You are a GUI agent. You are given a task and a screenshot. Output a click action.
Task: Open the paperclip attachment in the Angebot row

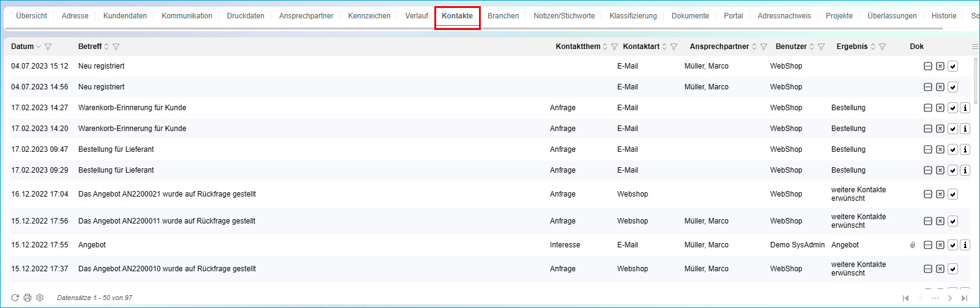(912, 245)
